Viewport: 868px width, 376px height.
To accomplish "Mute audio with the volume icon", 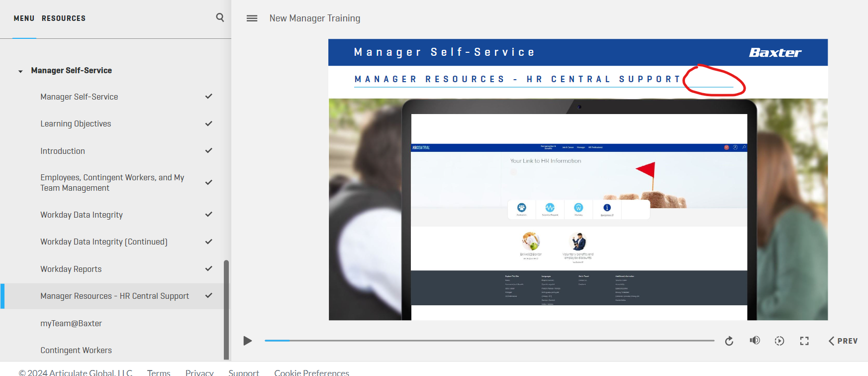I will click(755, 340).
